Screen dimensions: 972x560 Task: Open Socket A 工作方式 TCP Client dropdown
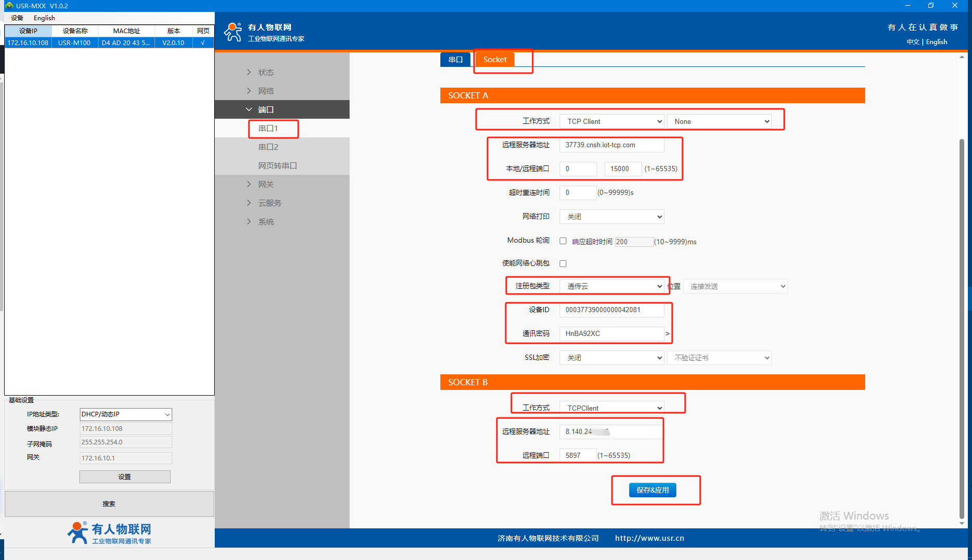(612, 121)
